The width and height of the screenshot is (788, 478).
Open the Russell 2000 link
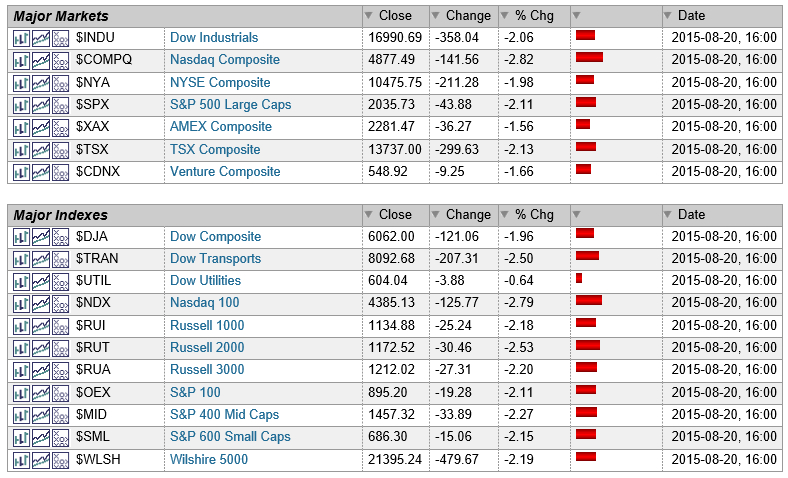[x=207, y=348]
